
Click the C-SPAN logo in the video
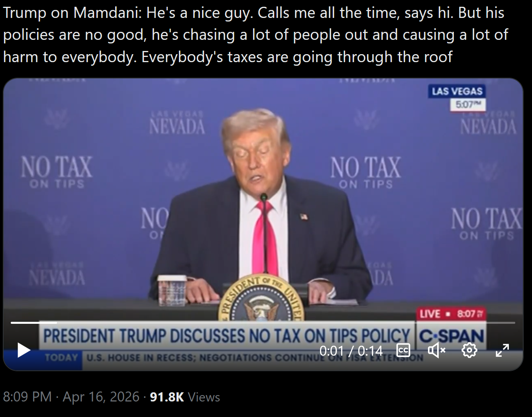[x=452, y=336]
